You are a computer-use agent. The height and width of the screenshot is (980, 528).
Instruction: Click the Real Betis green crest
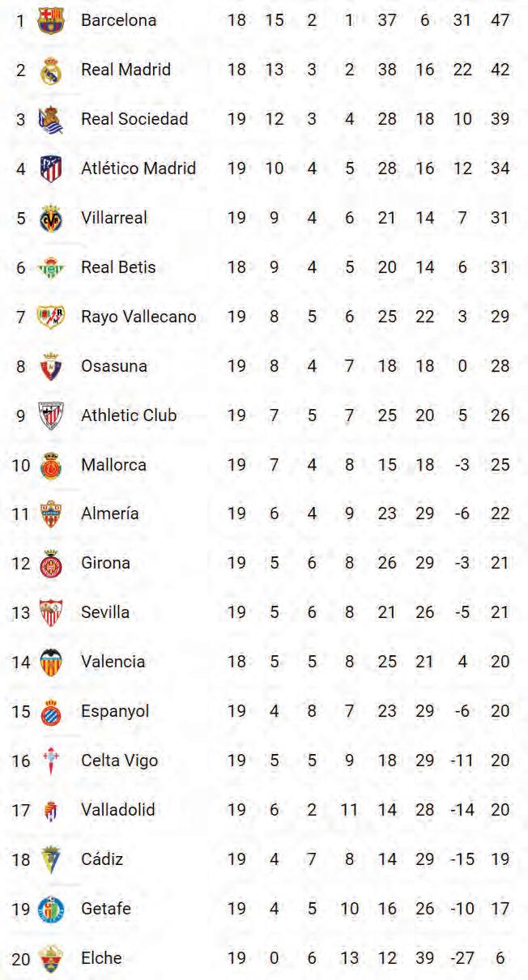click(50, 268)
